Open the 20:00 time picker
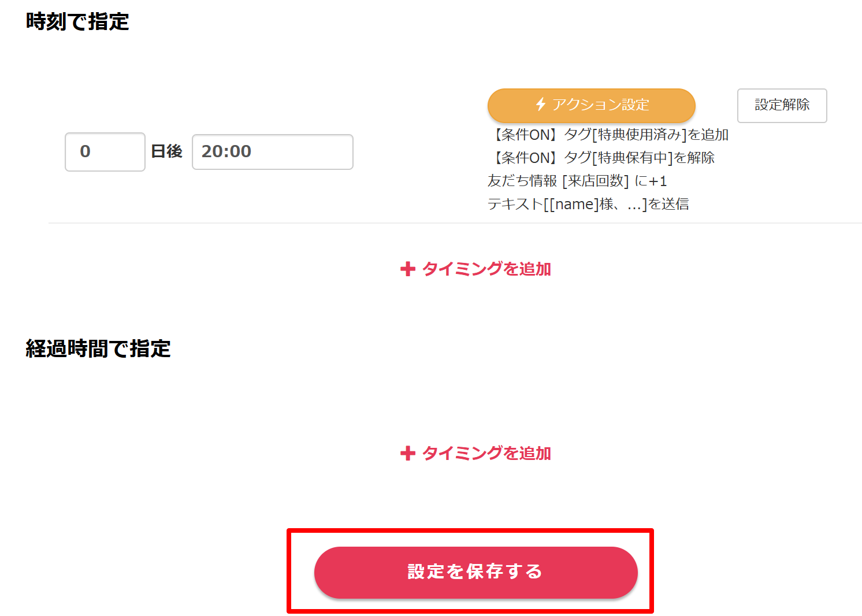Screen dimensions: 862x616 click(272, 151)
